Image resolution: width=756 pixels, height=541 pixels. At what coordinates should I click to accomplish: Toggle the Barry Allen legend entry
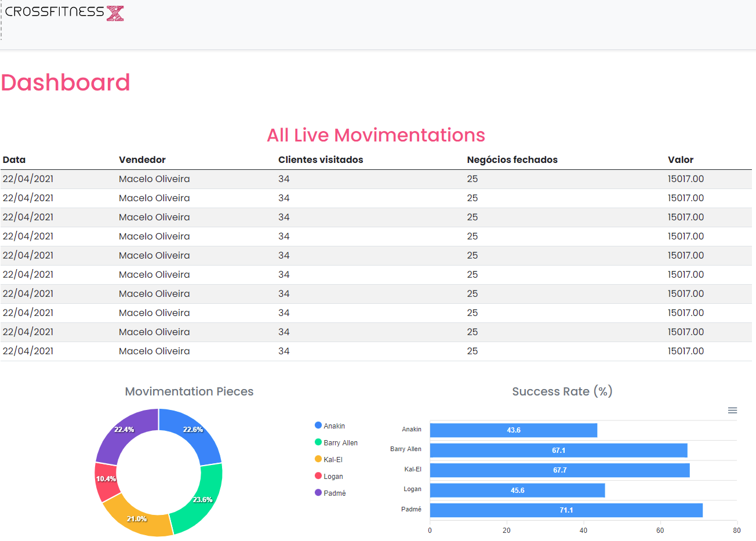(x=336, y=442)
